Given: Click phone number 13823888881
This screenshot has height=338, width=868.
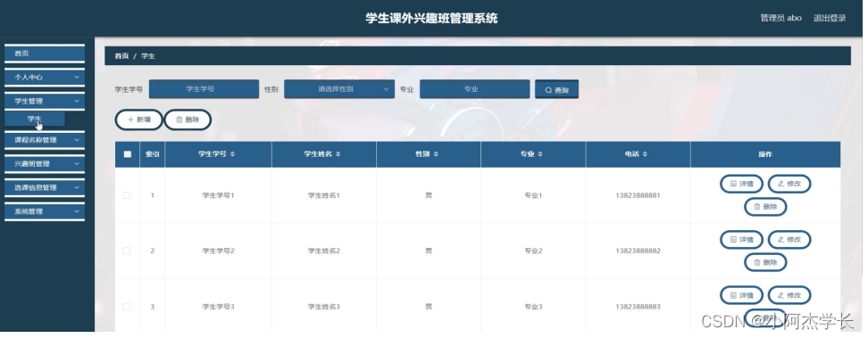Looking at the screenshot, I should click(638, 195).
